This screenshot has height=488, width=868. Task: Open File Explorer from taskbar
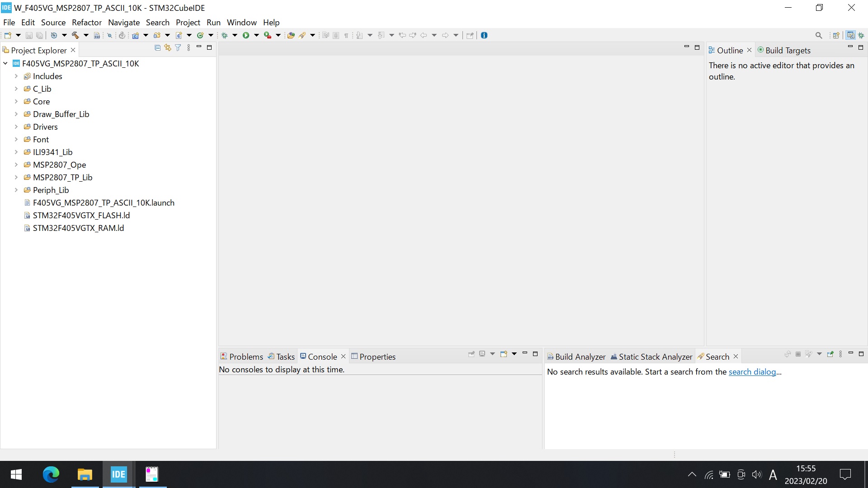coord(85,474)
